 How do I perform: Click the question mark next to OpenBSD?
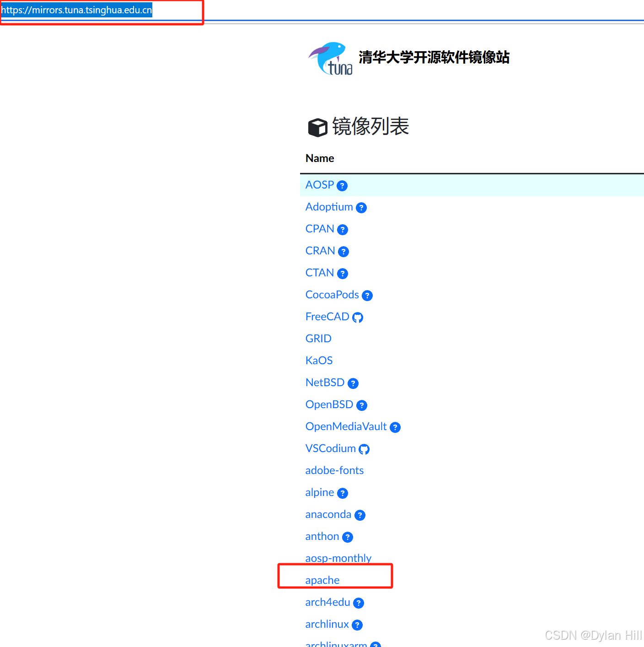tap(362, 405)
